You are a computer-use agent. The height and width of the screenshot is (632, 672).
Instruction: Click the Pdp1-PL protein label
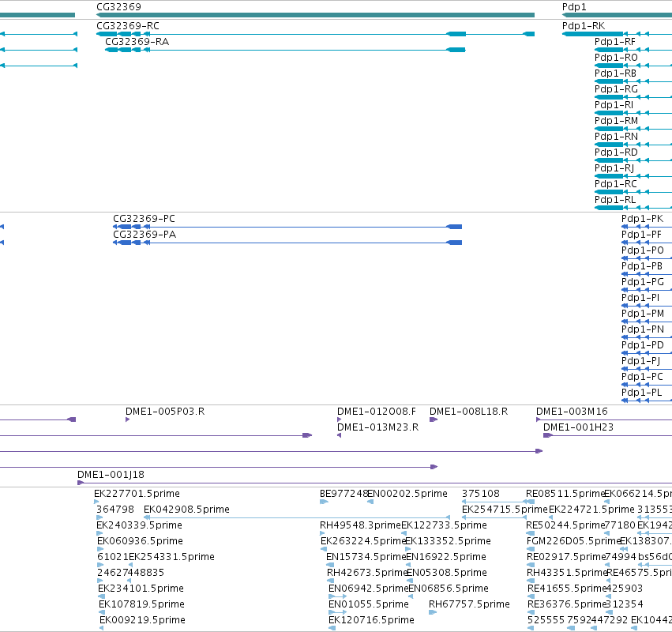[x=641, y=393]
